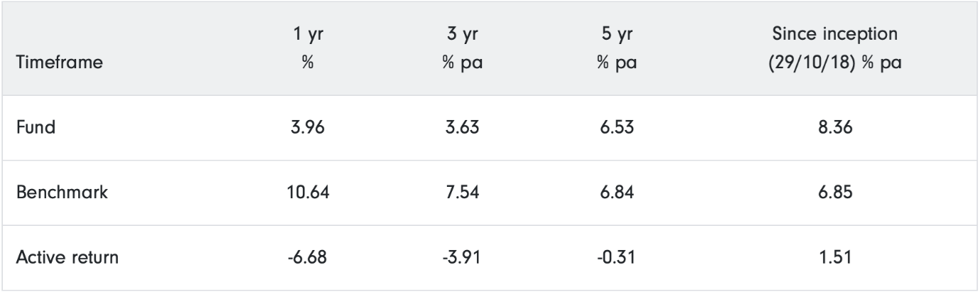Select the 5 yr % pa header
980x292 pixels.
[615, 48]
